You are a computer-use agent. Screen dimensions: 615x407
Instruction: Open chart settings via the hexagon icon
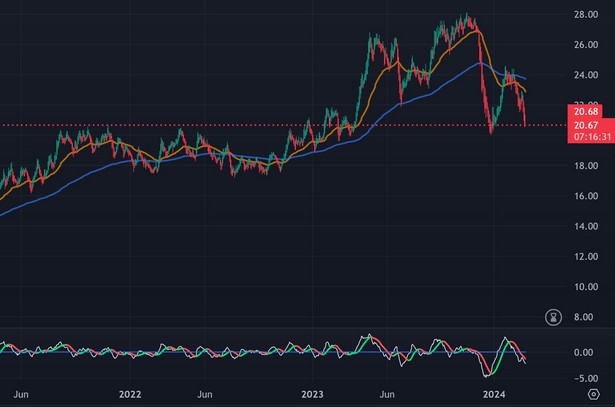[x=594, y=395]
